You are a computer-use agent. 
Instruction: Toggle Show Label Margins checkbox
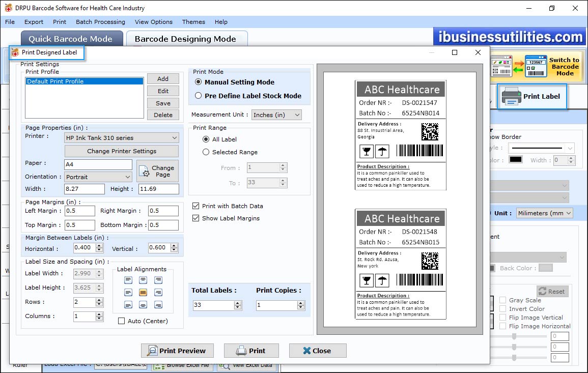(196, 218)
